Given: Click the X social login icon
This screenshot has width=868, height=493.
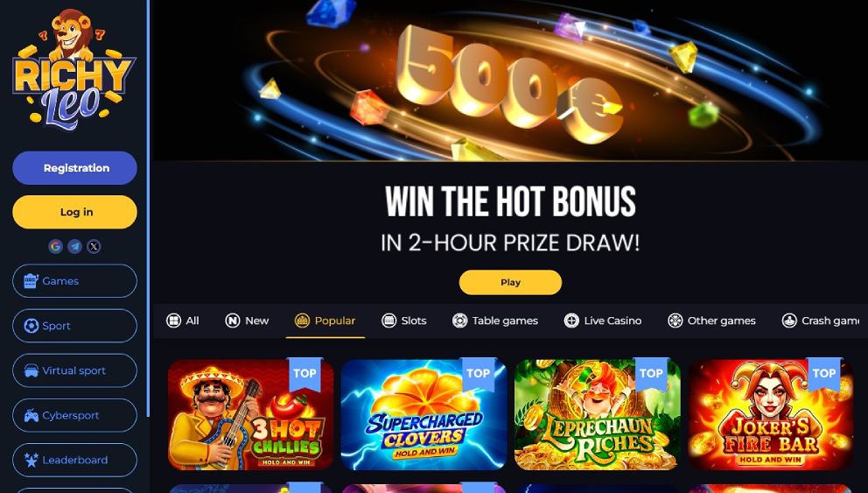Looking at the screenshot, I should coord(94,247).
